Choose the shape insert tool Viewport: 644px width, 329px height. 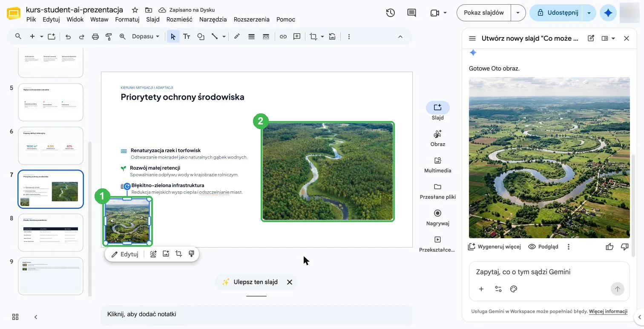[201, 37]
